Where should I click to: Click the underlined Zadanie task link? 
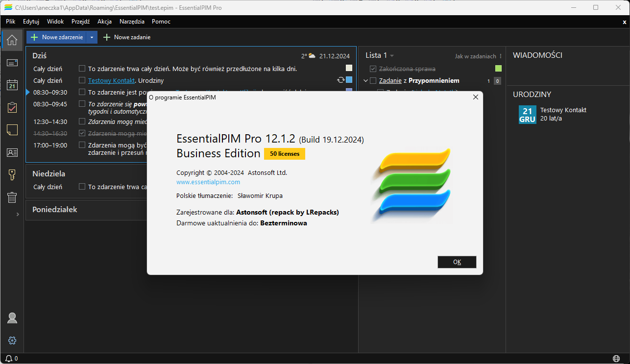[389, 80]
